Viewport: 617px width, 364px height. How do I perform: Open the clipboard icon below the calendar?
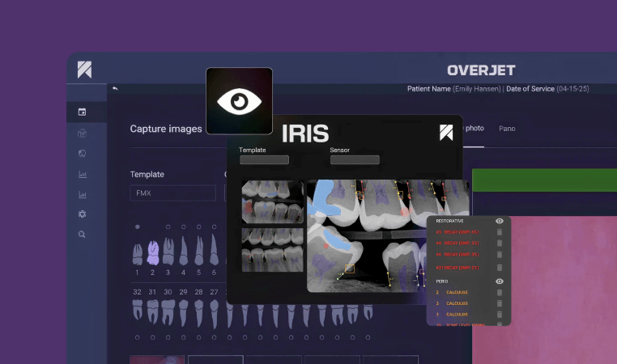[82, 133]
